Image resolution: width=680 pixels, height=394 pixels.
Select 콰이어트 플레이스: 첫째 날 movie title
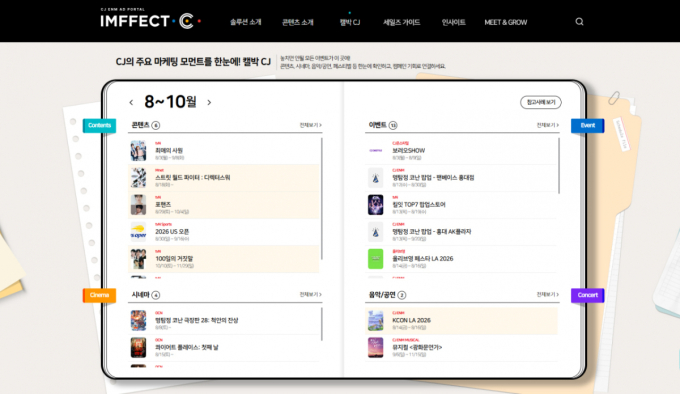(x=187, y=348)
